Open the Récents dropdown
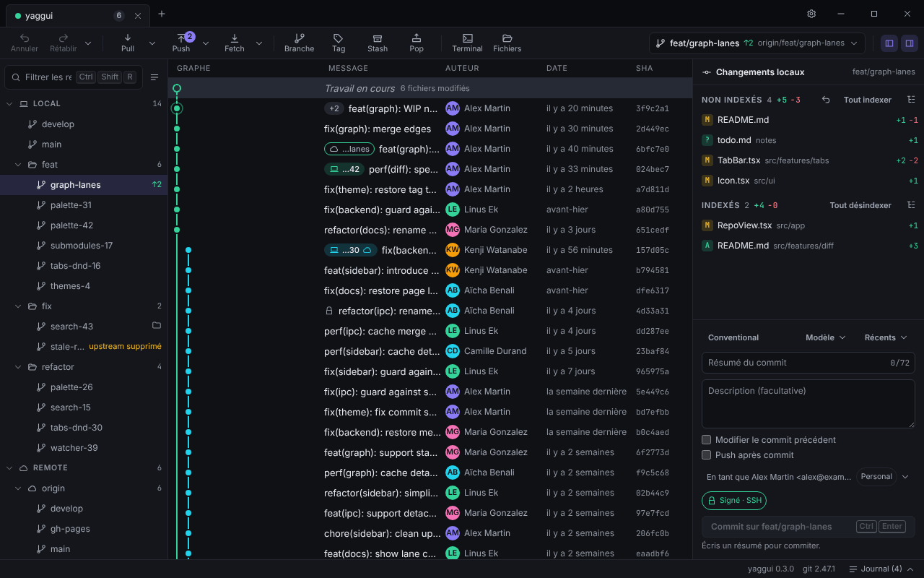This screenshot has width=924, height=578. tap(885, 337)
